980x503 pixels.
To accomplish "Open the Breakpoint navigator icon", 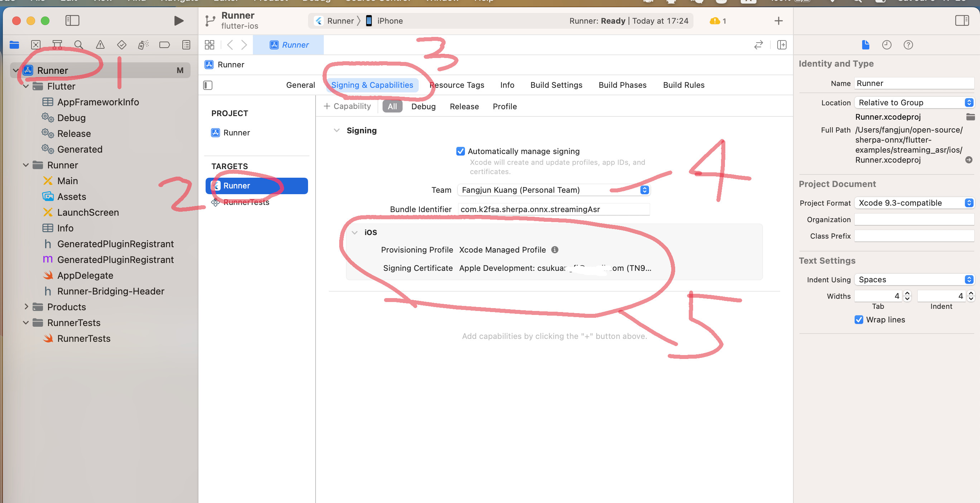I will [x=164, y=45].
